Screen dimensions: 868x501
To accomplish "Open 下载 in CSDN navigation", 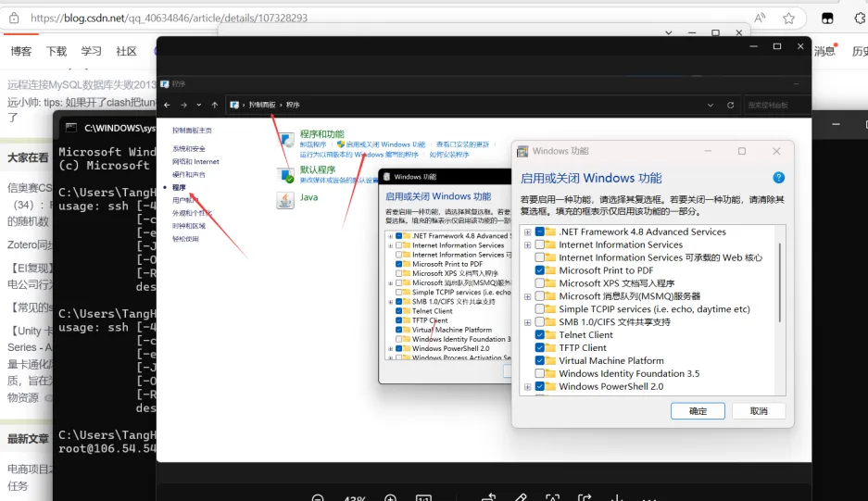I will (56, 52).
